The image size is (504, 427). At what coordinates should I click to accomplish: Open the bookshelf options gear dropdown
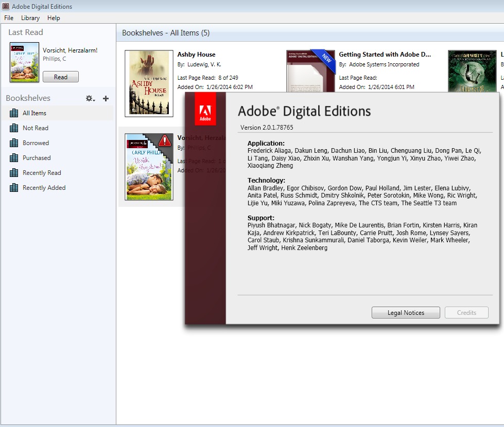(x=90, y=99)
